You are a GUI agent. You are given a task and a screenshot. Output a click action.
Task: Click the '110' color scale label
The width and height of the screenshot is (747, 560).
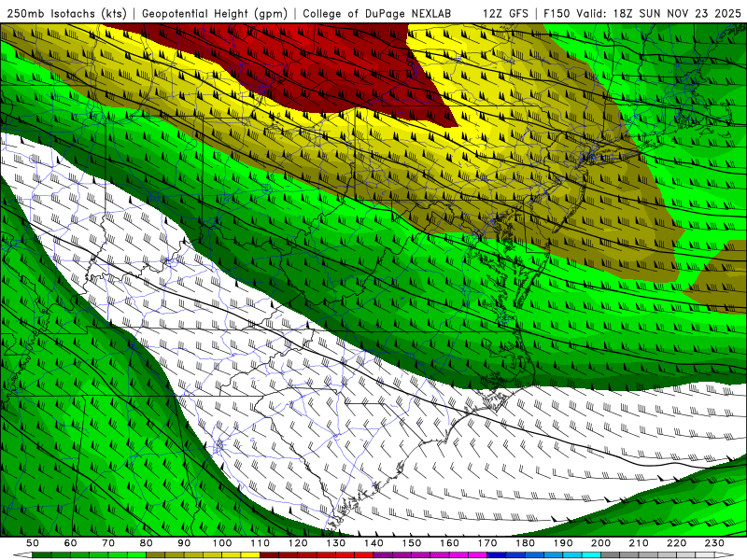point(260,543)
